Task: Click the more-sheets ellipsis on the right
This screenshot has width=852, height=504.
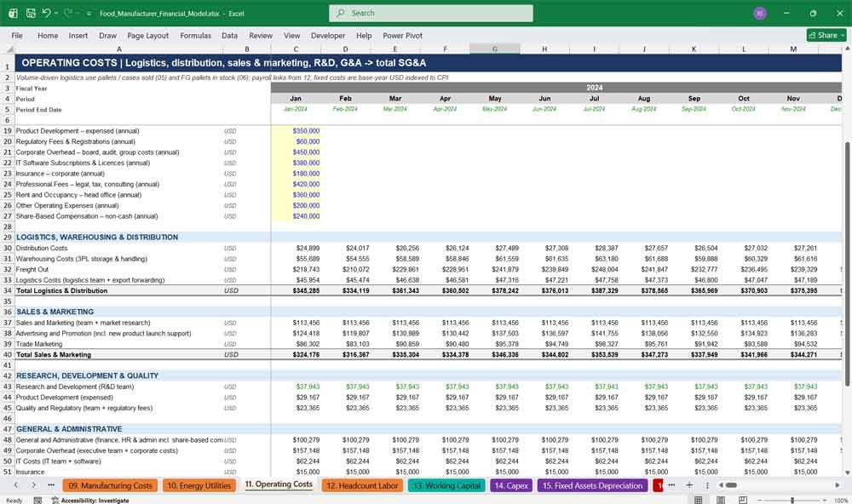Action: [x=671, y=485]
